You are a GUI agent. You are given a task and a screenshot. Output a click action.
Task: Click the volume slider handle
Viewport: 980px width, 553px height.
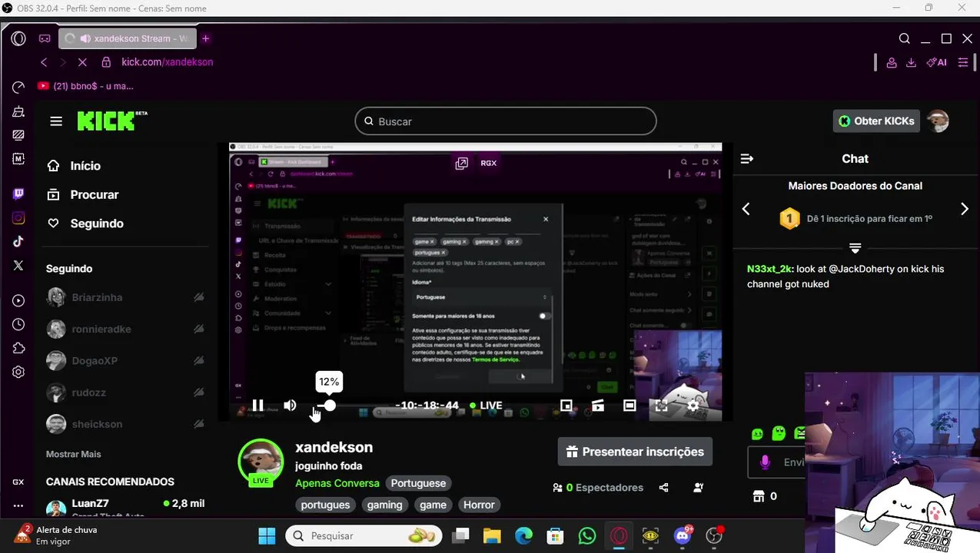(330, 406)
